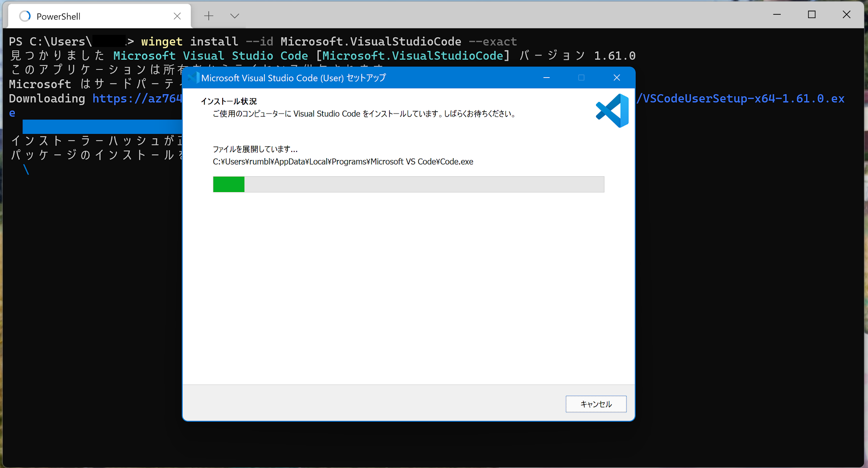Screen dimensions: 868x468
Task: Click the 'Microsoft.VisualStudioCode' package id after --id
Action: tap(371, 42)
